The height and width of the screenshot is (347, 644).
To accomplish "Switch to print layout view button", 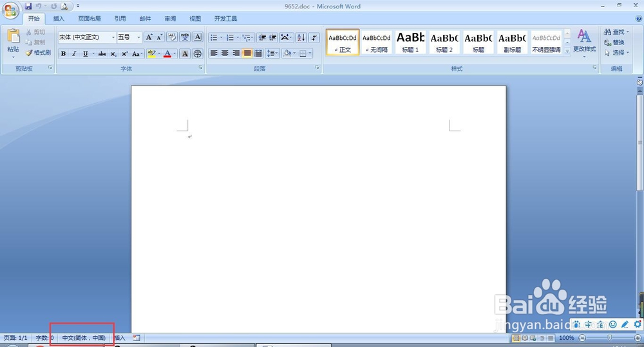I will pyautogui.click(x=516, y=338).
